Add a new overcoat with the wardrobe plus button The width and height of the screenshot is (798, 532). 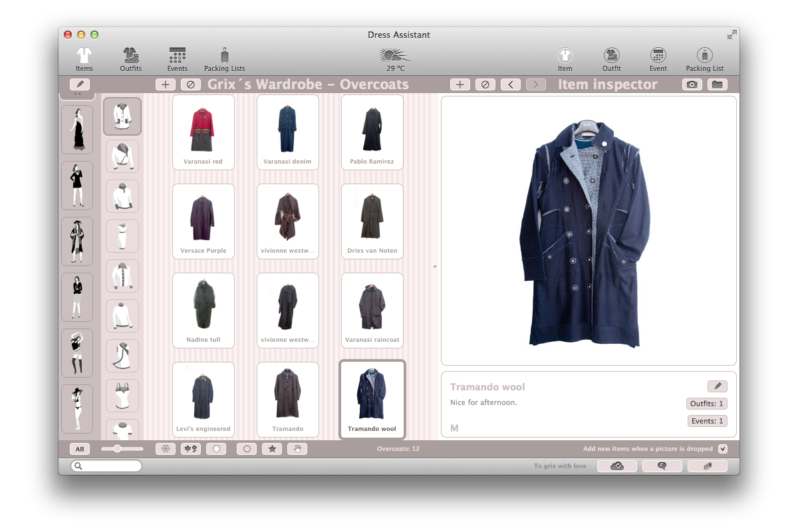click(x=166, y=84)
